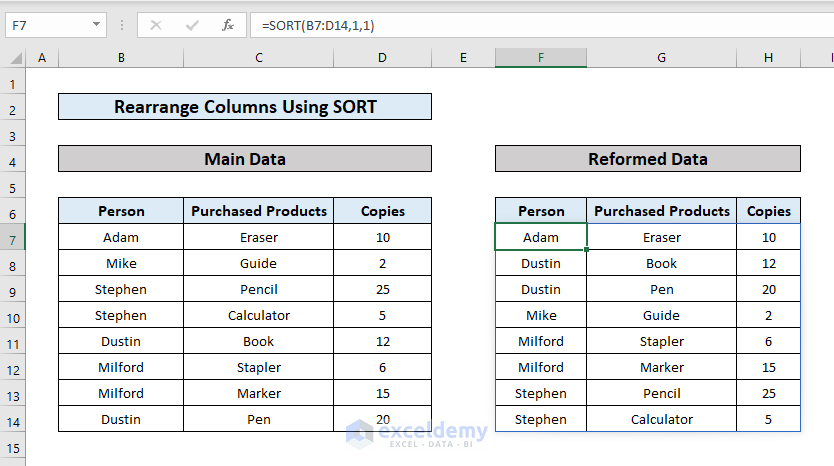834x466 pixels.
Task: Select column H header
Action: pyautogui.click(x=768, y=58)
